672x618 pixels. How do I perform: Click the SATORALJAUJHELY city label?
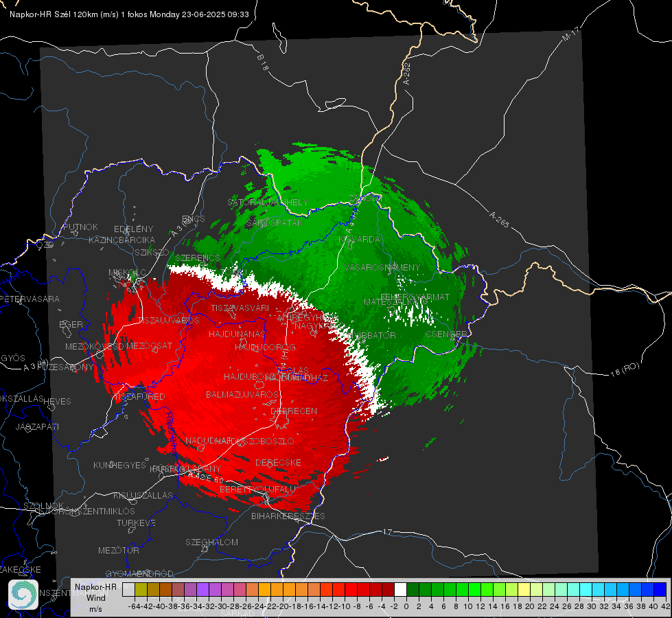(268, 202)
